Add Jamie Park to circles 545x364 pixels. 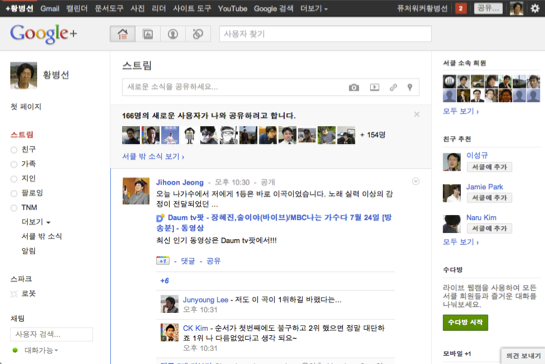489,197
